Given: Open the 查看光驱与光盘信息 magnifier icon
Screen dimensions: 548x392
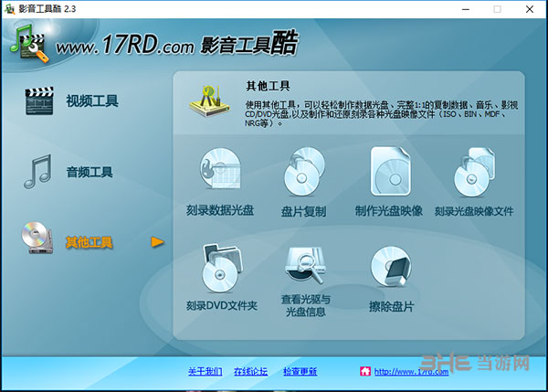Looking at the screenshot, I should click(305, 265).
